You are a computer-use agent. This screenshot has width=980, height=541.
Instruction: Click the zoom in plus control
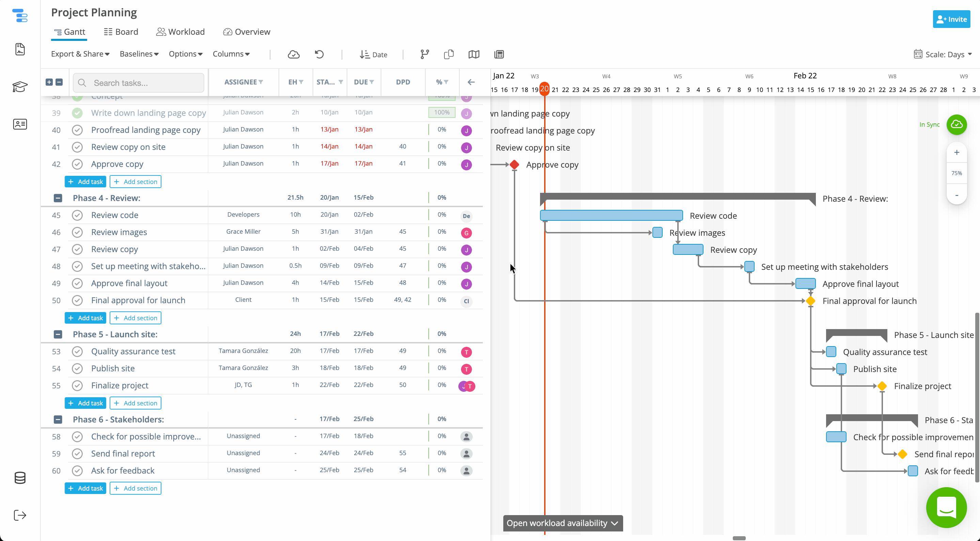[x=957, y=152]
